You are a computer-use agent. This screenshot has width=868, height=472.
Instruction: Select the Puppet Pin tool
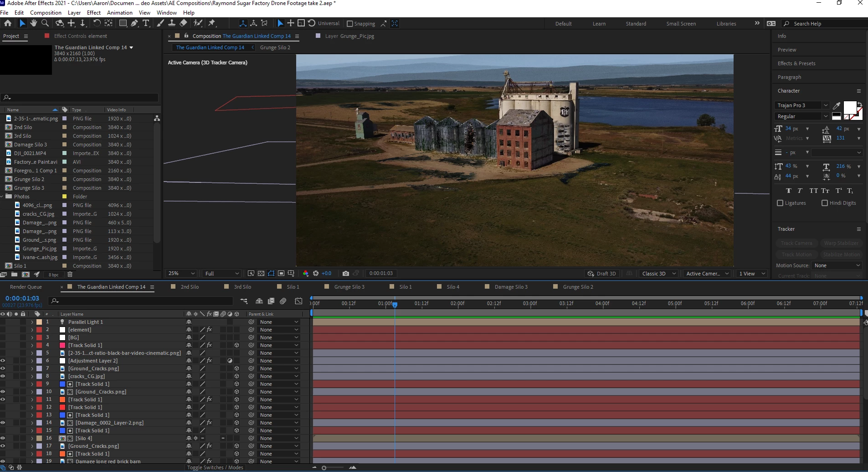click(x=211, y=23)
